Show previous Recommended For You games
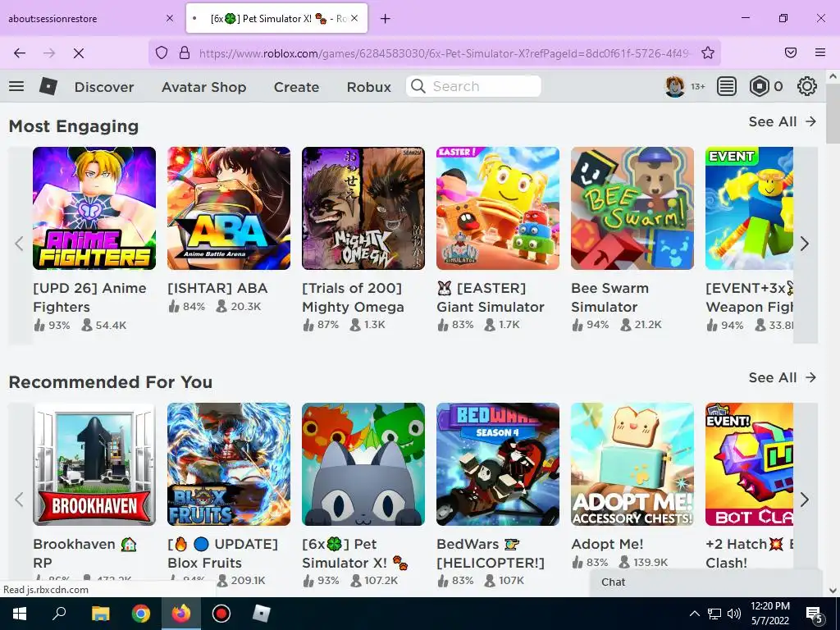This screenshot has height=630, width=840. [20, 500]
